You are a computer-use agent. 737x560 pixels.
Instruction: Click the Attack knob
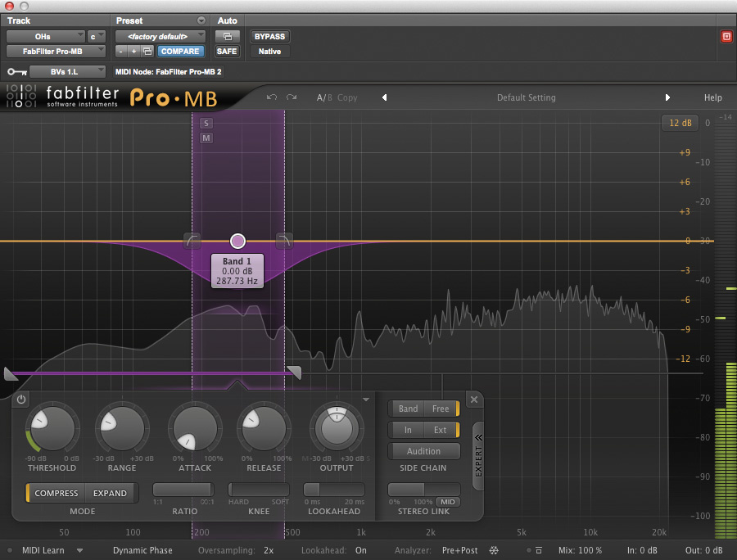click(x=195, y=428)
